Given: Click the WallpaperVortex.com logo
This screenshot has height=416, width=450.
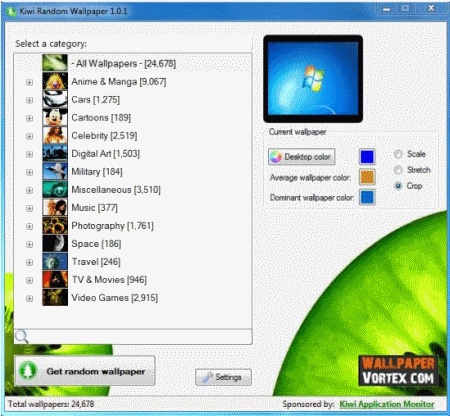Looking at the screenshot, I should (x=398, y=370).
